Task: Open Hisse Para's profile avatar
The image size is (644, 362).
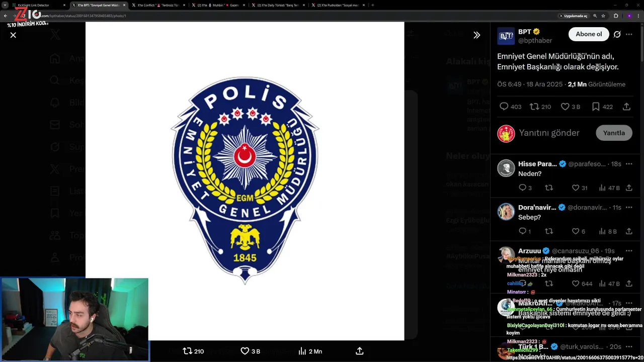Action: [x=506, y=168]
